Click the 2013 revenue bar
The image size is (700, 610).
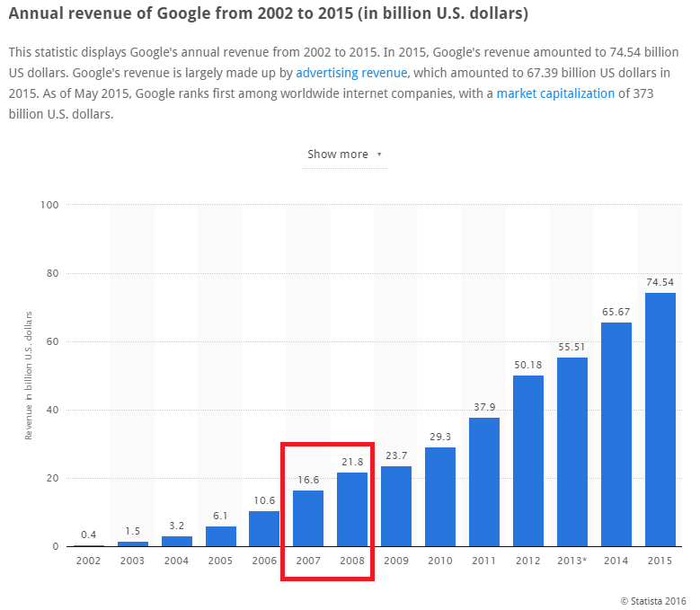point(572,452)
